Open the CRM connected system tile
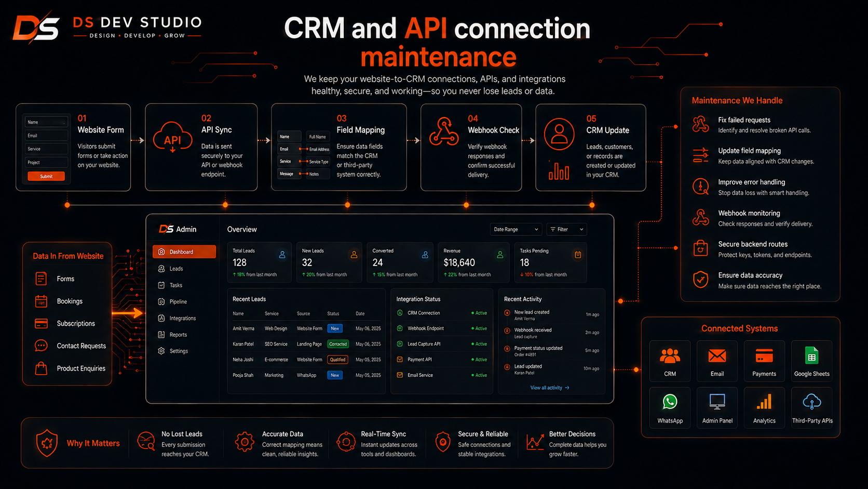868x489 pixels. tap(670, 361)
